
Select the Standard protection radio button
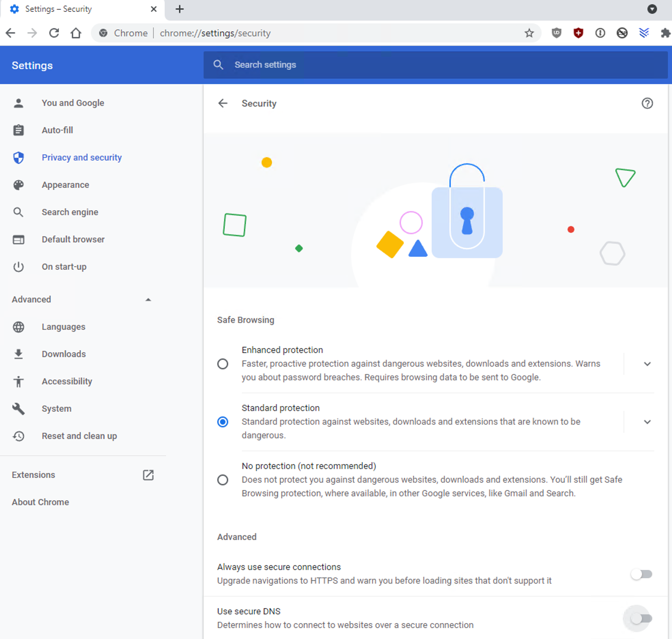point(223,422)
